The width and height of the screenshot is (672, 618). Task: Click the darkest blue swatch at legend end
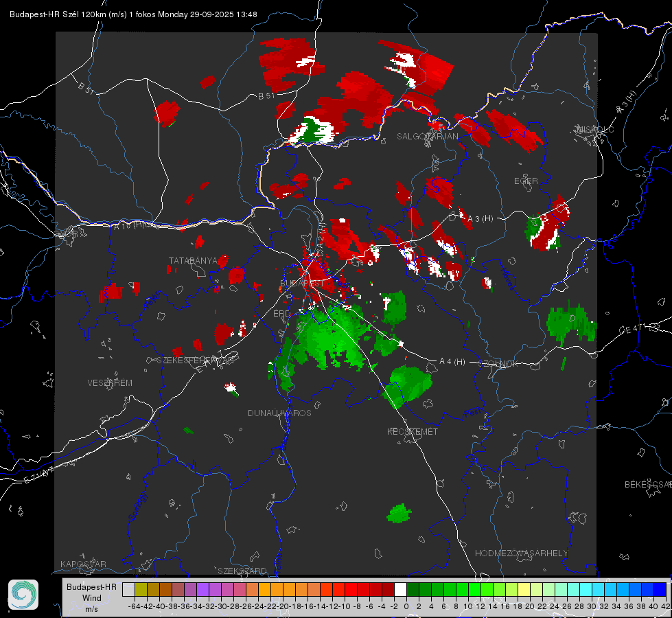[660, 589]
